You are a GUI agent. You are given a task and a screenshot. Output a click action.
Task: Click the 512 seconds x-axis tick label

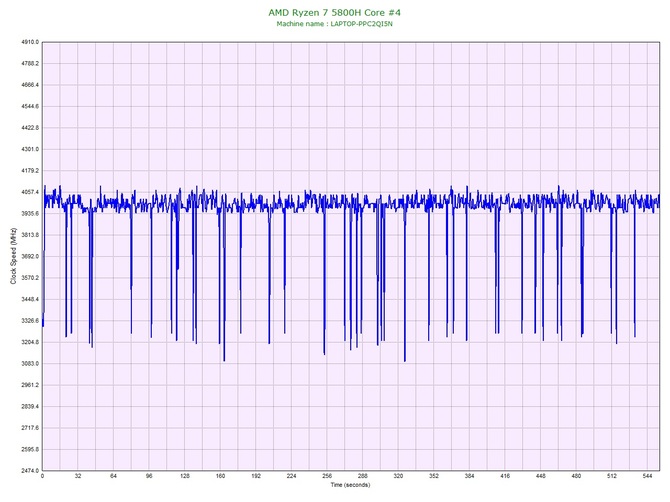(x=612, y=476)
